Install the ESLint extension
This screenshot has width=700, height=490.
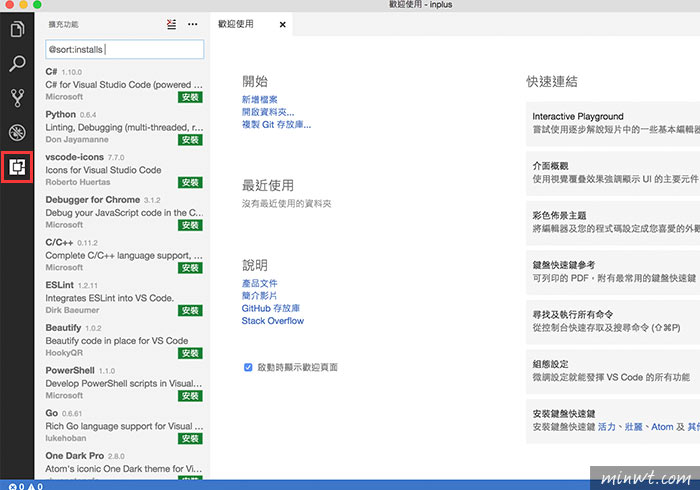[190, 310]
